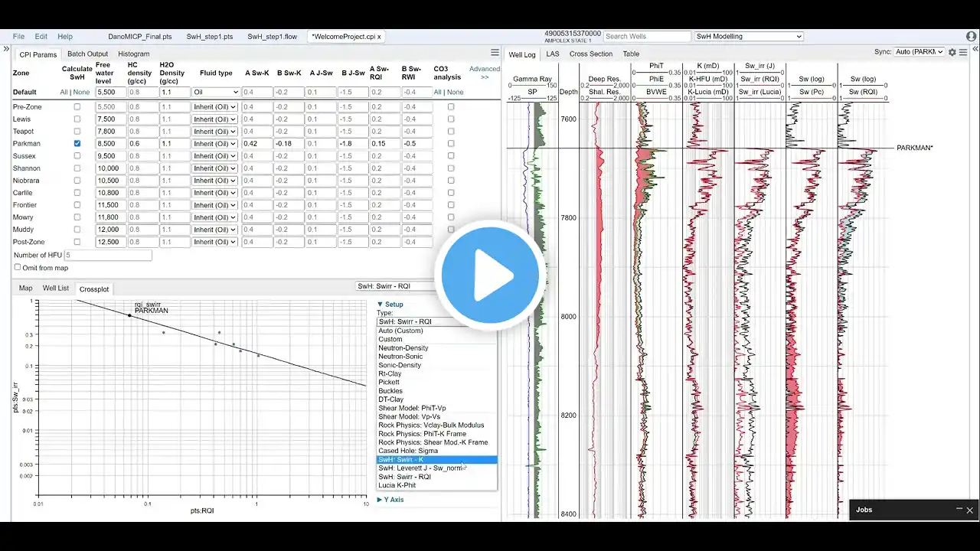Image resolution: width=980 pixels, height=551 pixels.
Task: Uncheck Calculate SwH for Parkman zone
Action: click(77, 144)
